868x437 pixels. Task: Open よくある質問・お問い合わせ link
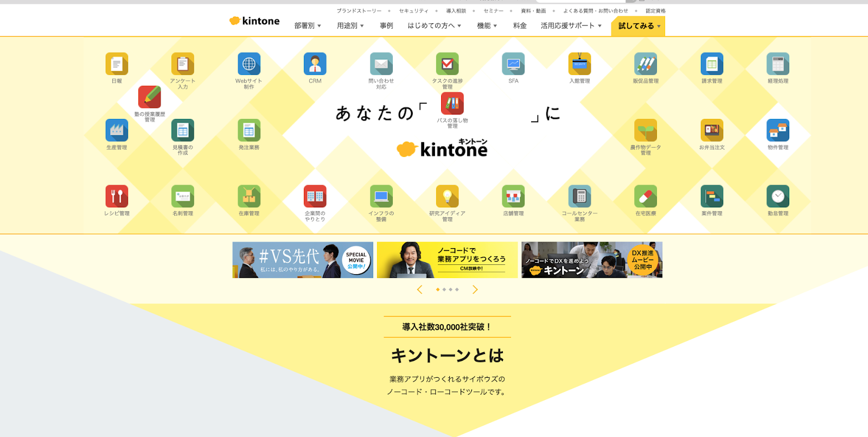[596, 11]
